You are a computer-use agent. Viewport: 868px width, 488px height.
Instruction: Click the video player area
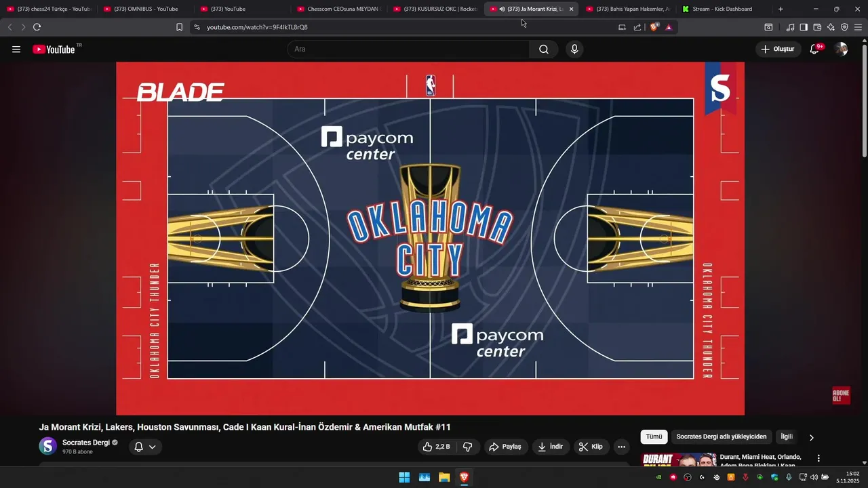(430, 238)
